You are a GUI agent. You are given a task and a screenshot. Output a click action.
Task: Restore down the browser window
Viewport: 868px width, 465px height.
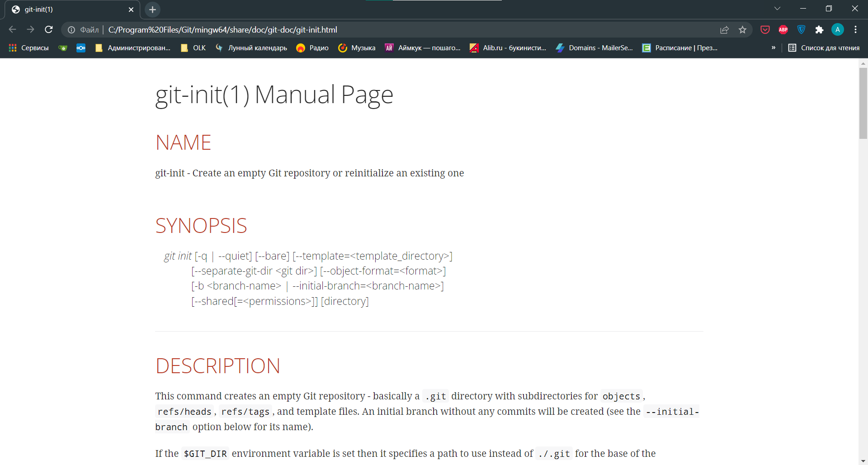point(829,9)
